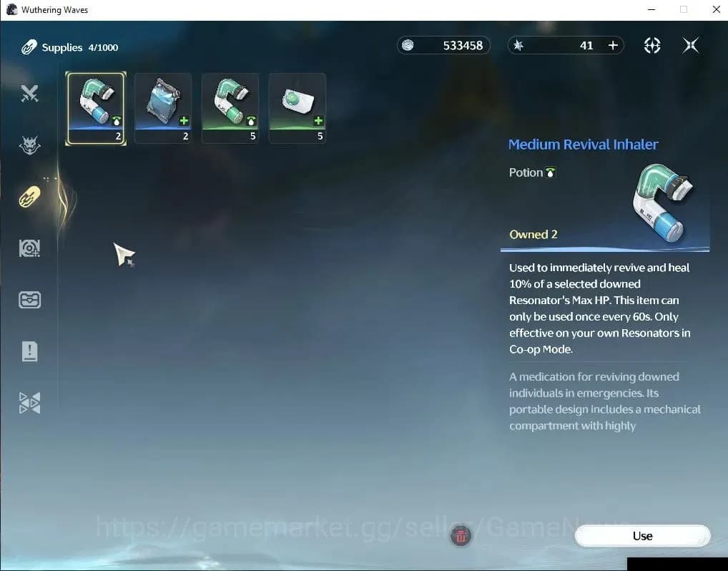This screenshot has width=728, height=571.
Task: Click the Supplies pill icon in header
Action: click(29, 47)
